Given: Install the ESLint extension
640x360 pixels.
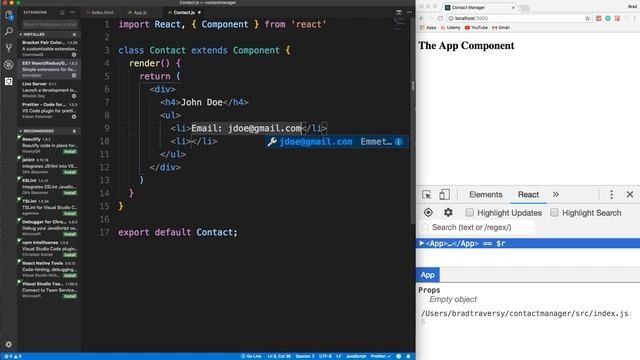Looking at the screenshot, I should pos(70,193).
